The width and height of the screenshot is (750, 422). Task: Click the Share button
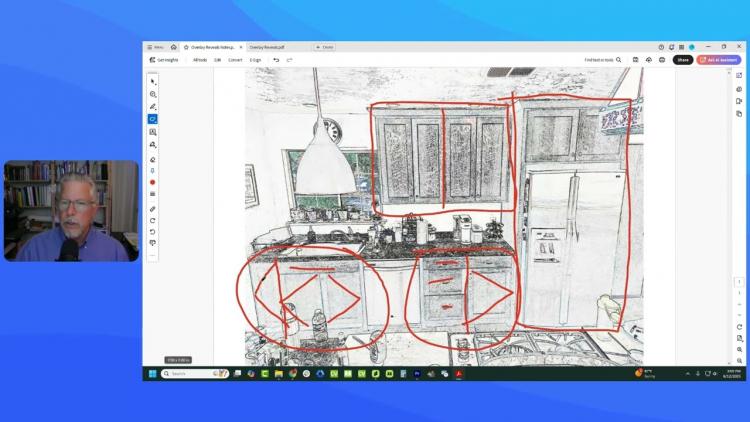[683, 60]
